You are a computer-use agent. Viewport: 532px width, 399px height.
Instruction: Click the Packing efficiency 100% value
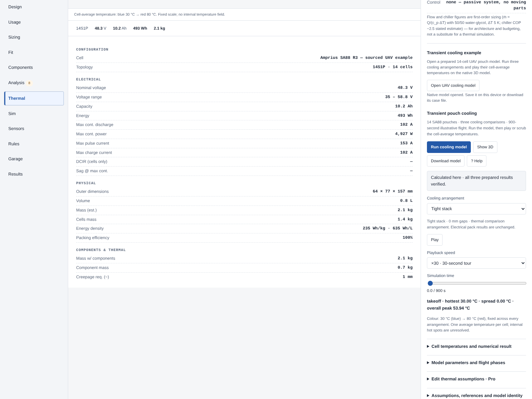click(x=407, y=238)
